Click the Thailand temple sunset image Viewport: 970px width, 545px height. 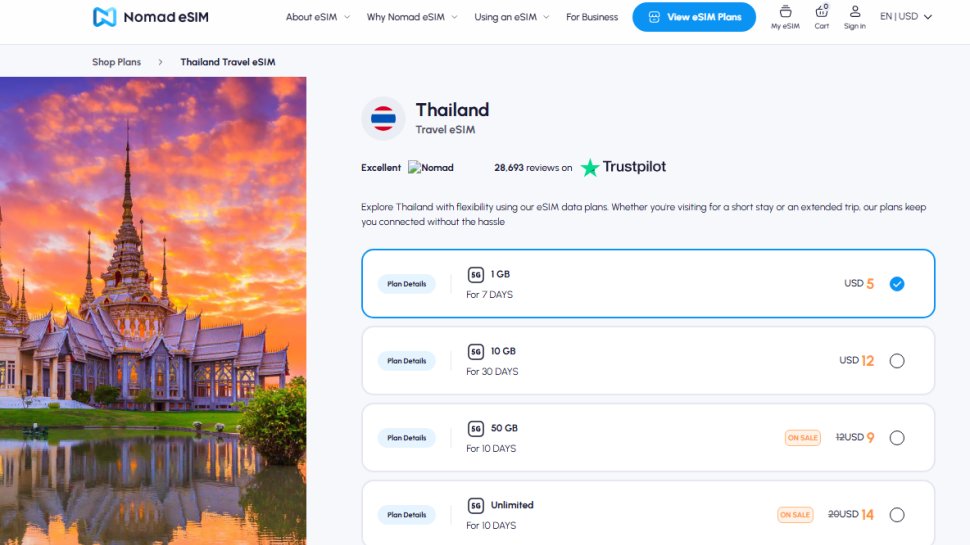[153, 310]
